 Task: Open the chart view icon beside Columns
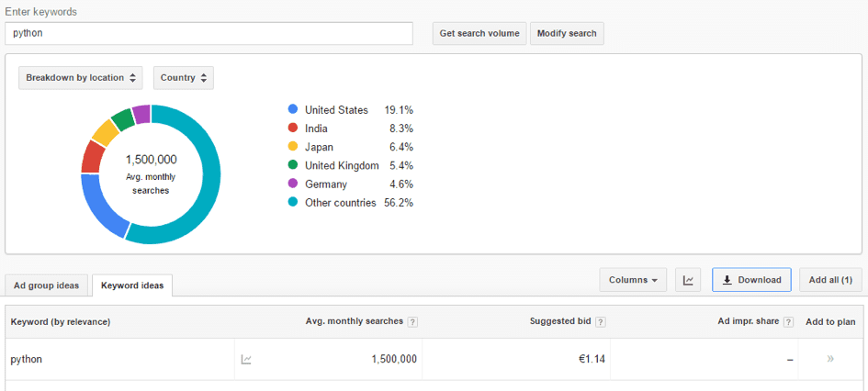(x=688, y=280)
